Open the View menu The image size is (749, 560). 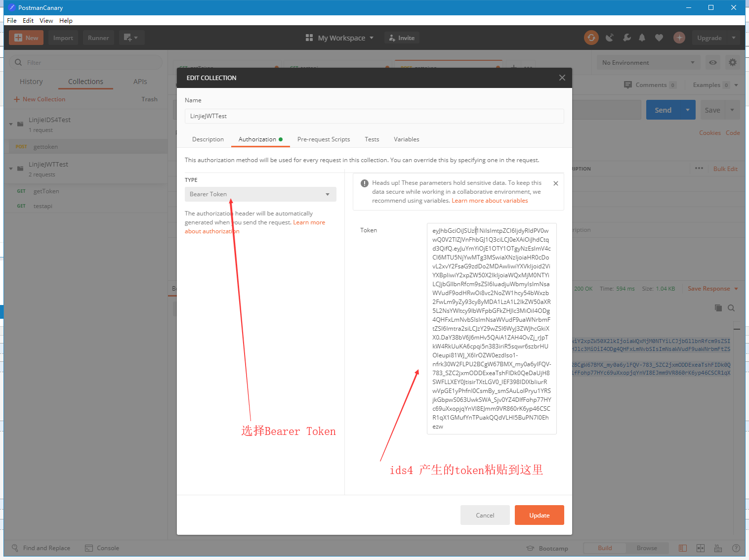46,20
